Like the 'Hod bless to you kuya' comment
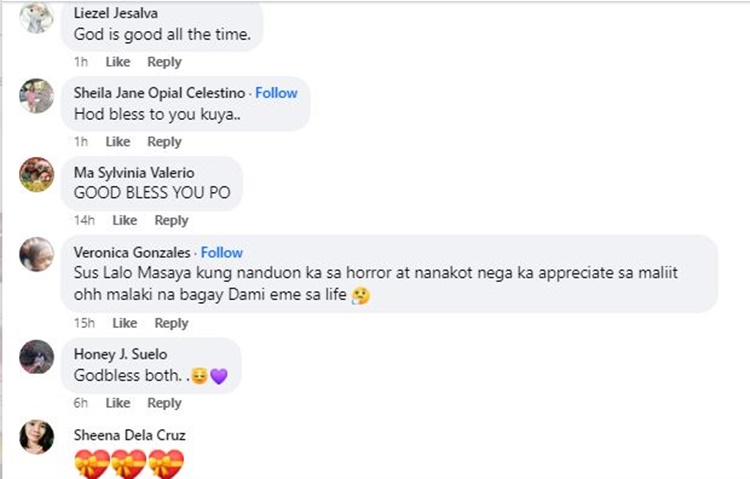The image size is (750, 479). click(x=118, y=142)
